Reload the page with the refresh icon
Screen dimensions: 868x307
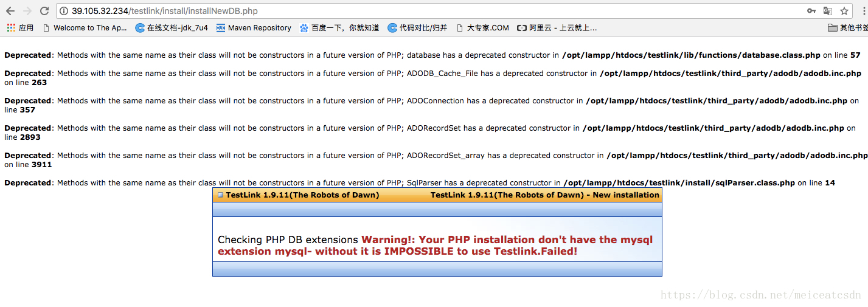[44, 11]
